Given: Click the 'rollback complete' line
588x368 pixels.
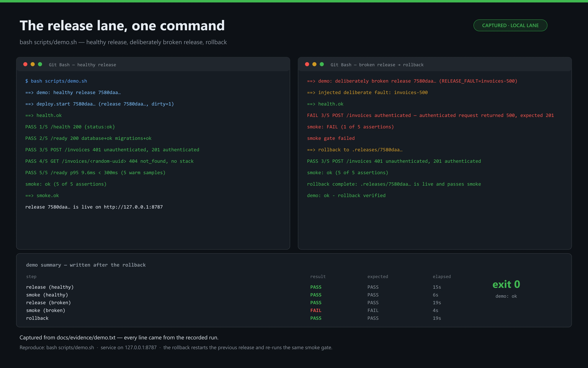Looking at the screenshot, I should tap(394, 184).
